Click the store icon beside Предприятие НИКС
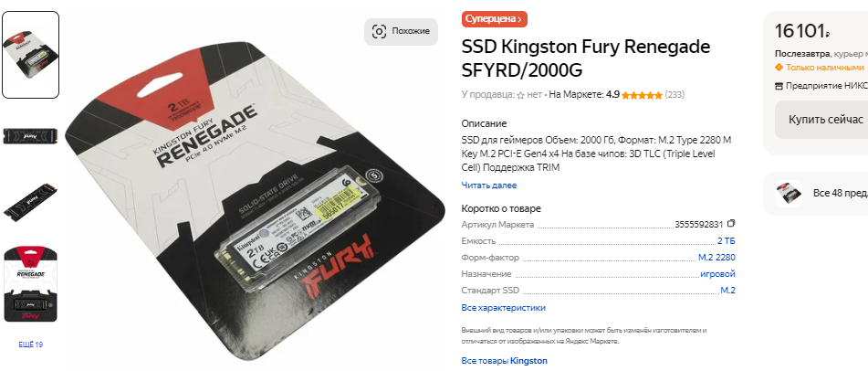Viewport: 868px width, 371px height. [779, 86]
